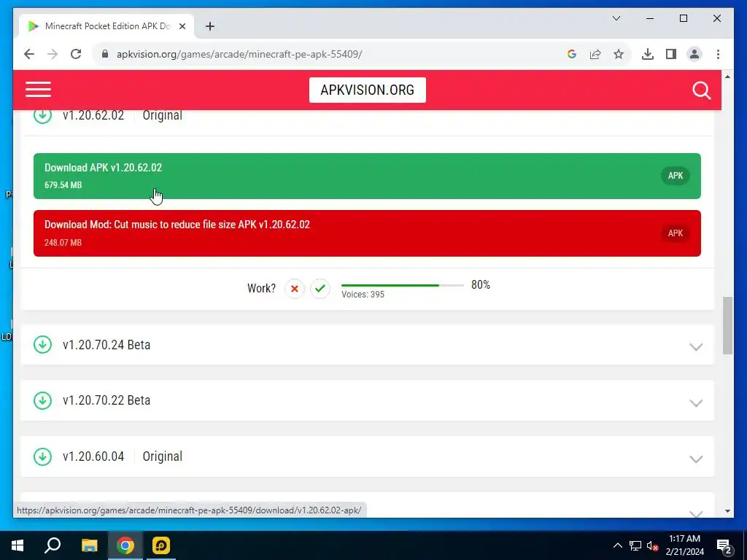Image resolution: width=747 pixels, height=560 pixels.
Task: Open clock showing 1:17 AM
Action: click(684, 545)
